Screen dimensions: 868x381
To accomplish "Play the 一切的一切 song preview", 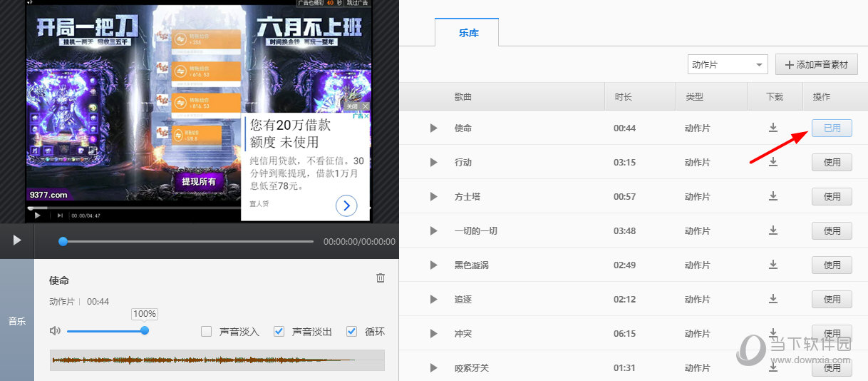I will pyautogui.click(x=433, y=231).
